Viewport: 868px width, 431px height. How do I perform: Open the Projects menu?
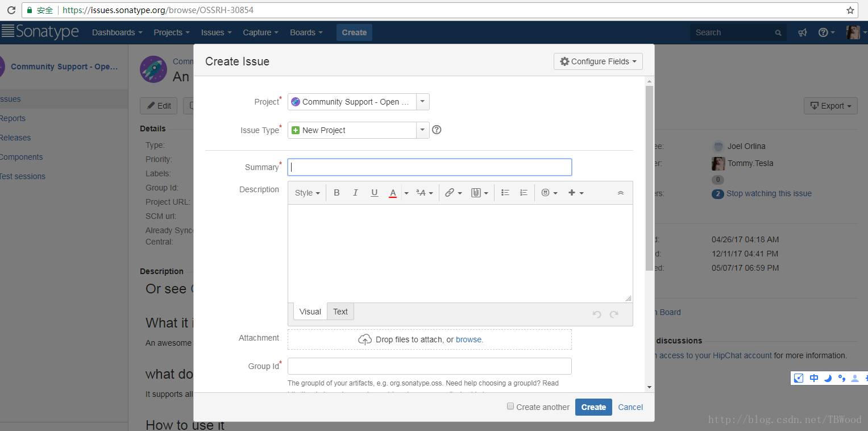(x=172, y=32)
